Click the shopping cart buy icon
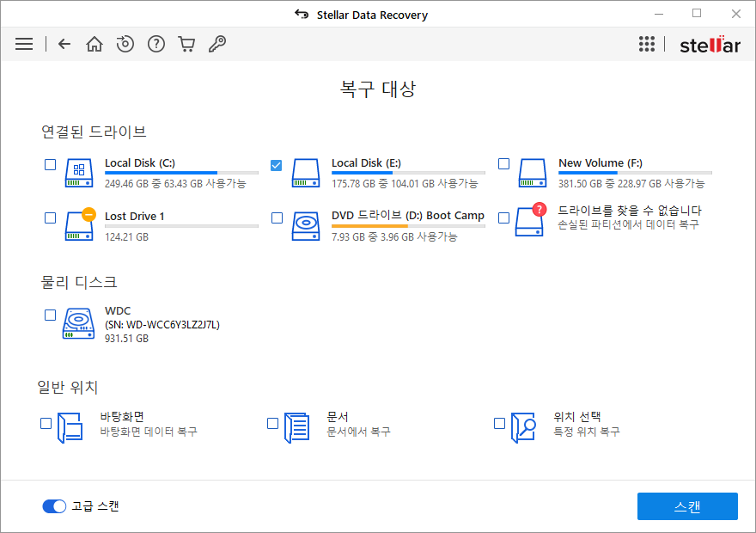The height and width of the screenshot is (533, 756). [186, 44]
